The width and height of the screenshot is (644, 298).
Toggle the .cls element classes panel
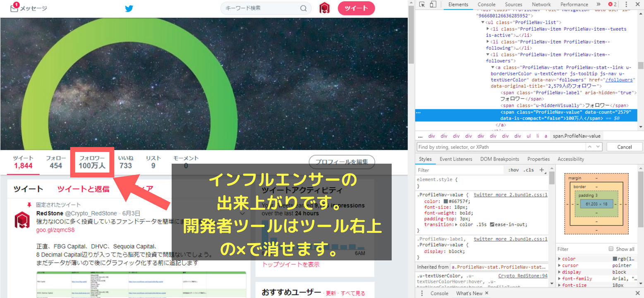point(529,170)
